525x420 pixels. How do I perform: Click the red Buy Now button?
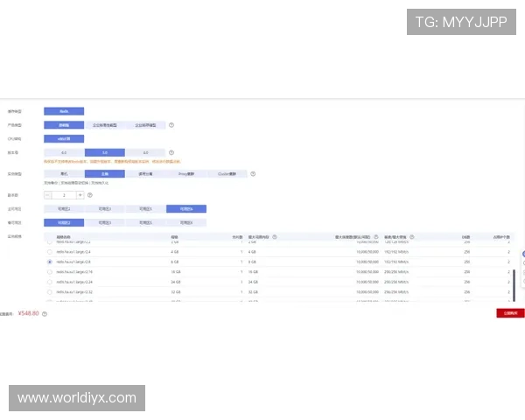pos(510,313)
